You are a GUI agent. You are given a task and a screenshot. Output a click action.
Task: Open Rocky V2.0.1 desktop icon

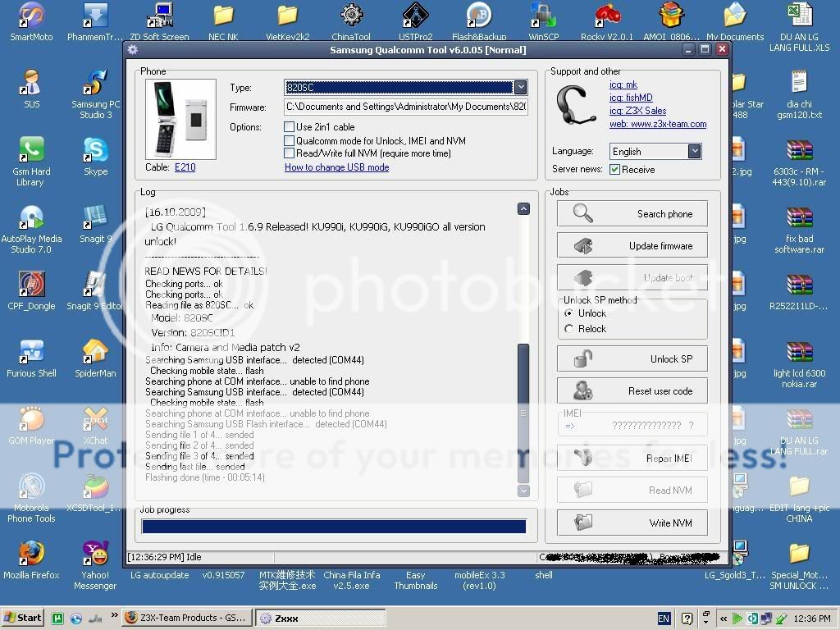(x=607, y=21)
